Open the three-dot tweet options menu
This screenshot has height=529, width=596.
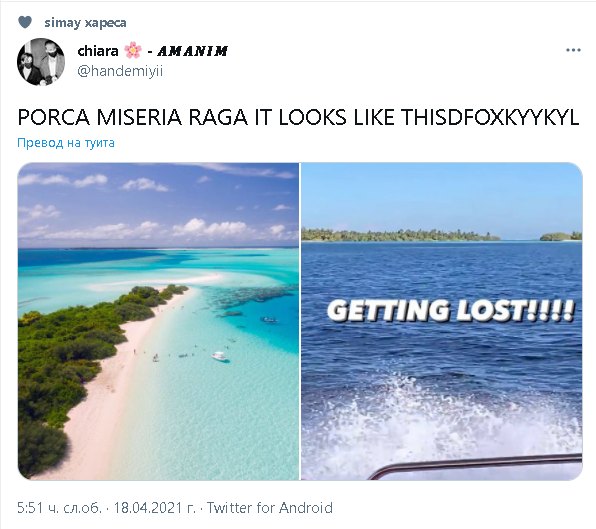pos(573,50)
